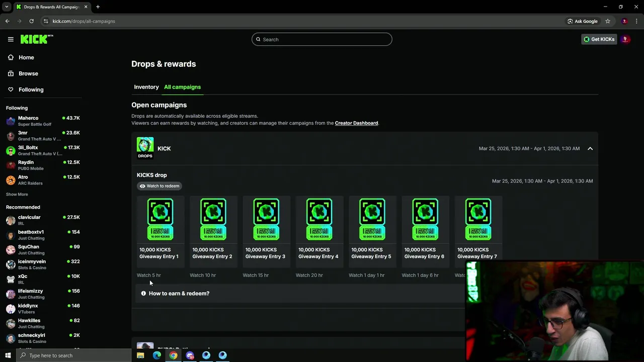644x362 pixels.
Task: Open the user profile avatar menu
Action: click(625, 39)
